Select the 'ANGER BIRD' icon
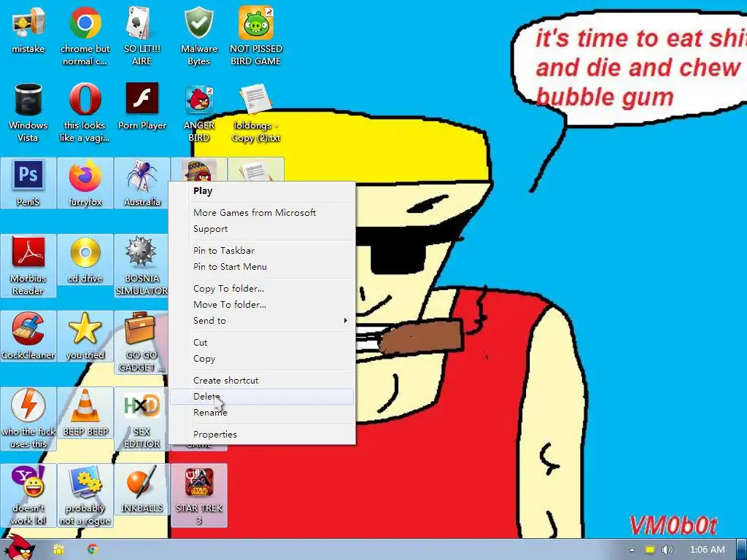 [x=198, y=112]
